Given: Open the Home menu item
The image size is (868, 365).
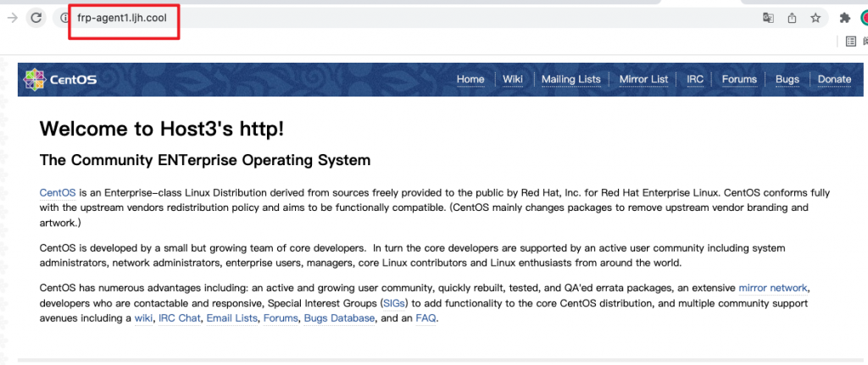Looking at the screenshot, I should point(470,79).
